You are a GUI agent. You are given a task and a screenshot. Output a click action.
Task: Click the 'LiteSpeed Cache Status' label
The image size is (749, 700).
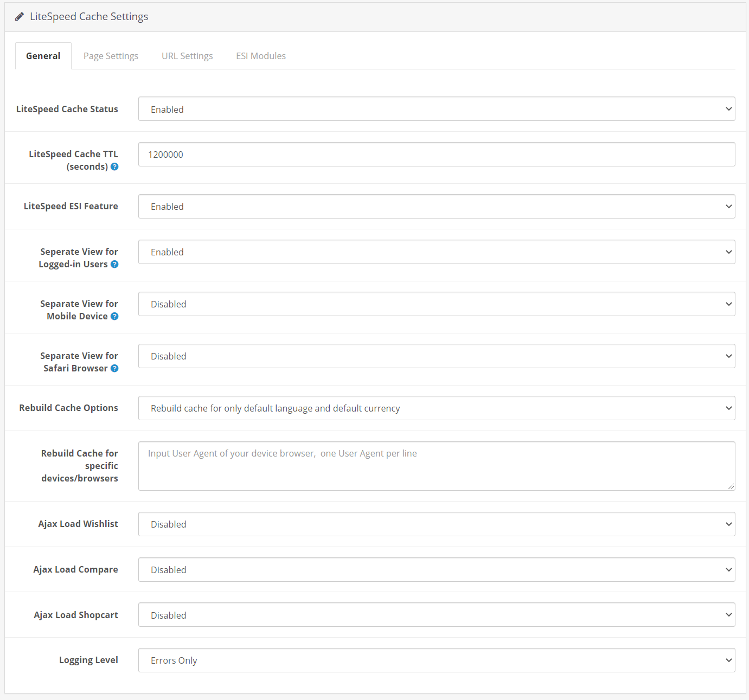pyautogui.click(x=67, y=109)
